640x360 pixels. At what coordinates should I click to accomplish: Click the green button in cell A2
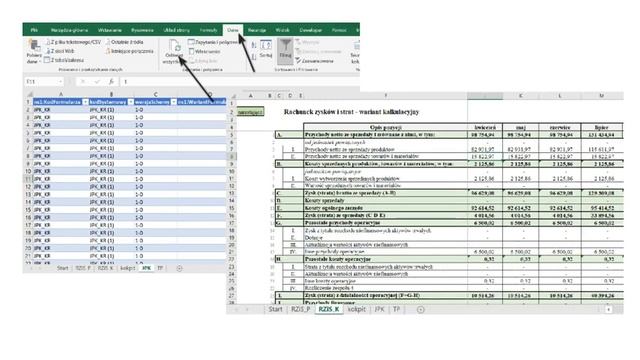click(250, 111)
